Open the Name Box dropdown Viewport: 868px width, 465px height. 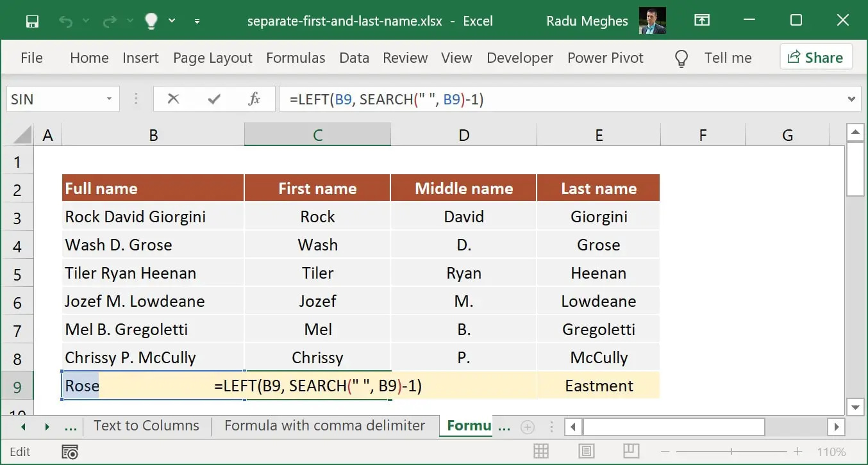(x=108, y=99)
